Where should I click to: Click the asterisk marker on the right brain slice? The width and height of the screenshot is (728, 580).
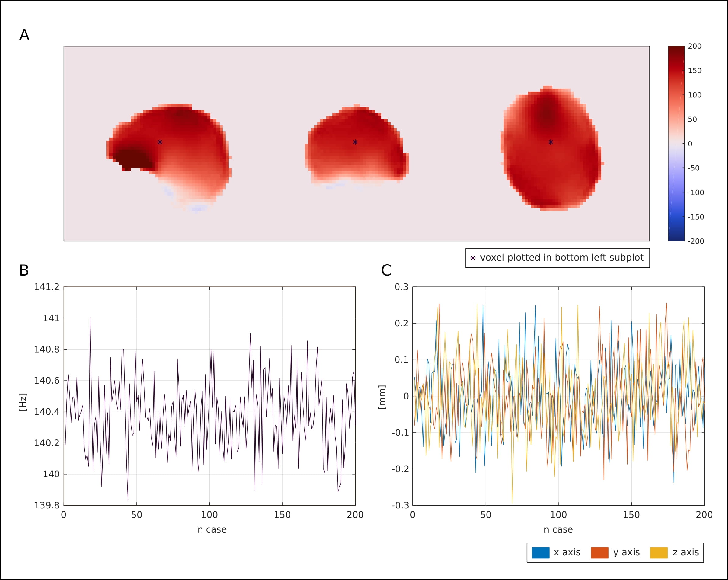[550, 142]
